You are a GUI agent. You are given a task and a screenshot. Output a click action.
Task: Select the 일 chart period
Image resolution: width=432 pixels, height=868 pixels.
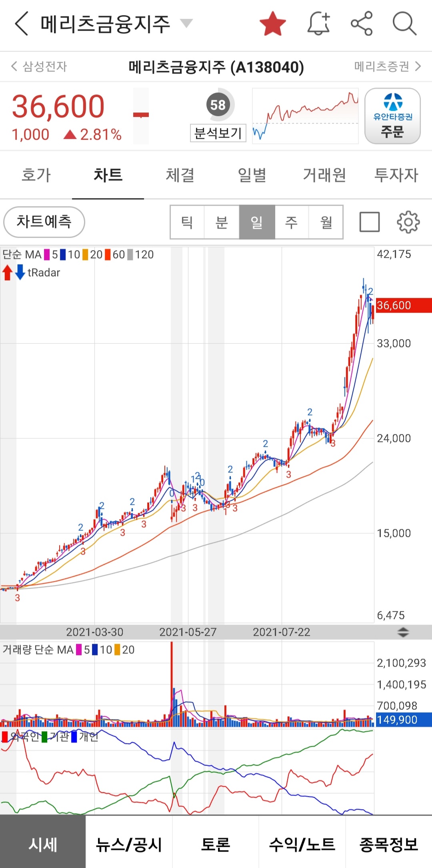(257, 222)
